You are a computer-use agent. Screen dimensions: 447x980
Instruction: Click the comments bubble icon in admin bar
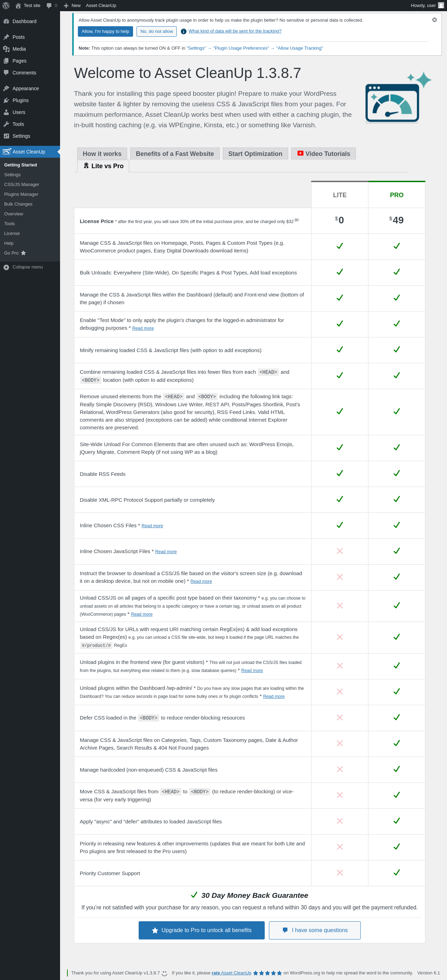click(49, 5)
